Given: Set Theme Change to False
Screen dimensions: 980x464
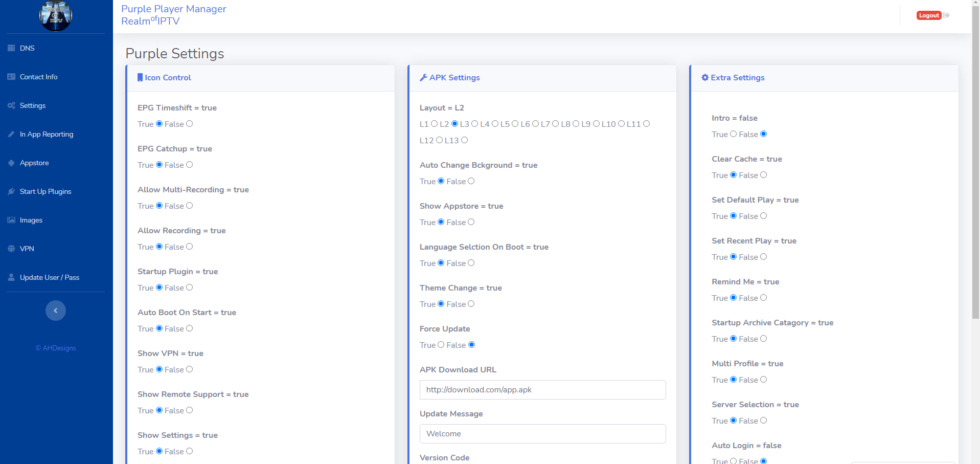Looking at the screenshot, I should (471, 304).
